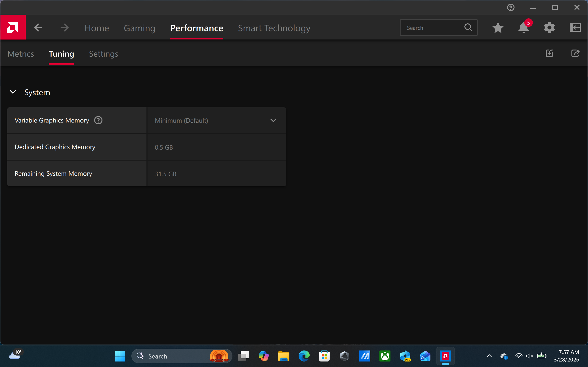Screen dimensions: 588x367
Task: Select the Home tab
Action: pyautogui.click(x=97, y=28)
